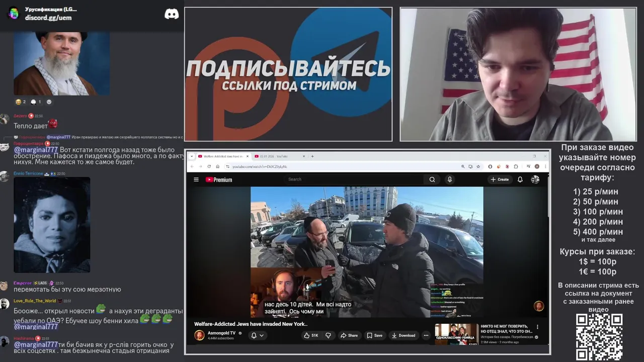The height and width of the screenshot is (362, 644).
Task: Click the 'ПОДПИСЫВАЙТЕСЬ' subscribe banner
Action: click(x=288, y=74)
